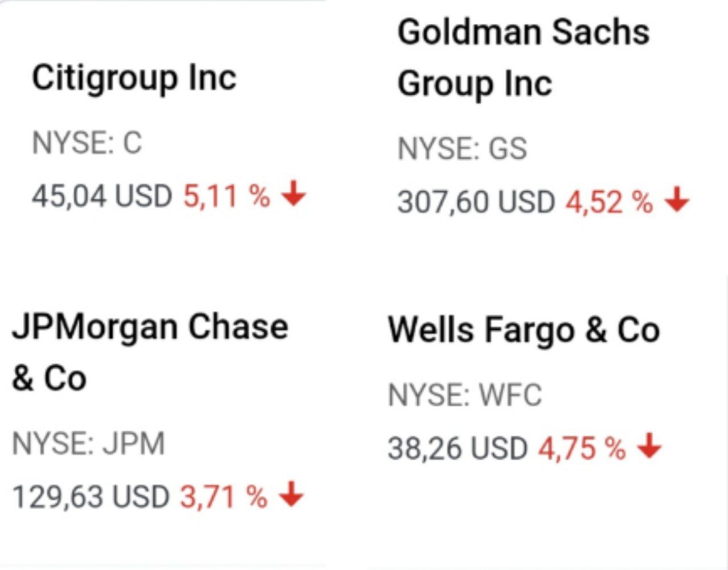
Task: Click the 307,60 USD Goldman price
Action: tap(476, 202)
